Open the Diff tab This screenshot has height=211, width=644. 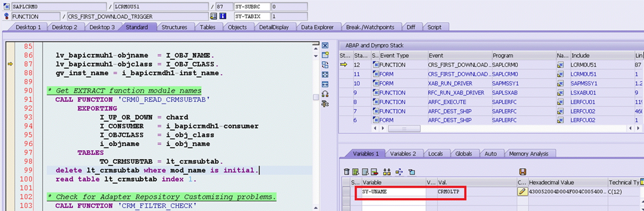pyautogui.click(x=411, y=27)
